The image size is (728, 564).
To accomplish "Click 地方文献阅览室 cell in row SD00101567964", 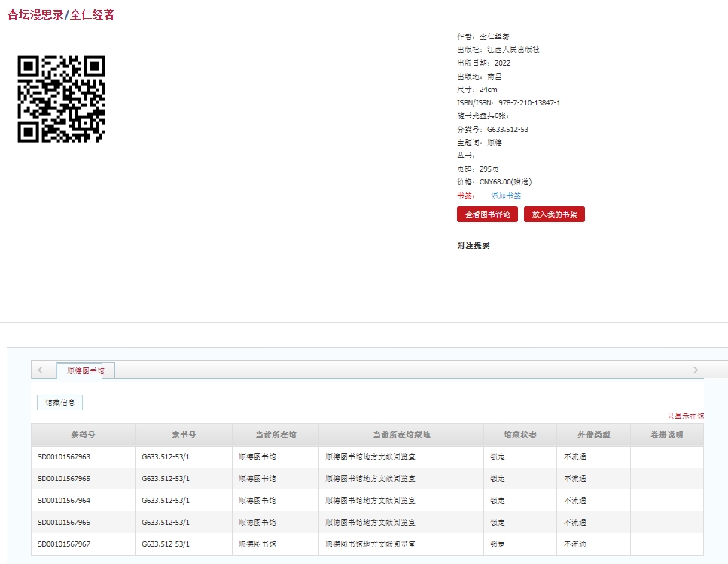I will point(370,501).
